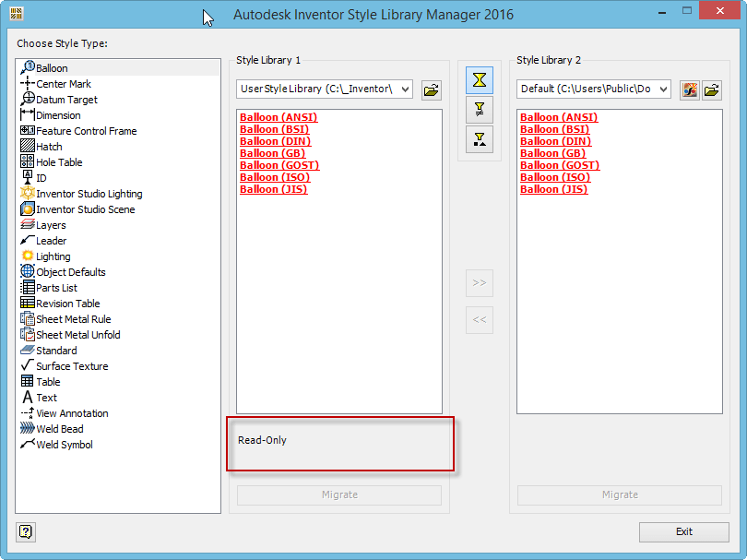Choose the Text style type
This screenshot has height=560, width=747.
pos(39,399)
